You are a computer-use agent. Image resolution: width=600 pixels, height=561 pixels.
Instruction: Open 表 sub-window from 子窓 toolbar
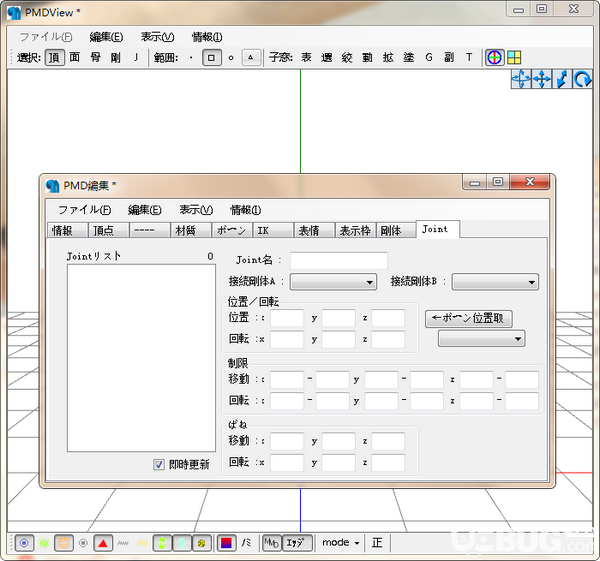pos(306,58)
